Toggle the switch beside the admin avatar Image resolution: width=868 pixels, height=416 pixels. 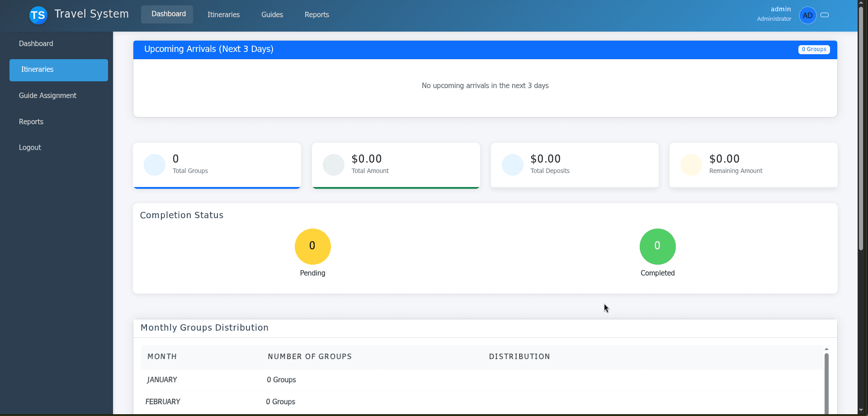825,15
